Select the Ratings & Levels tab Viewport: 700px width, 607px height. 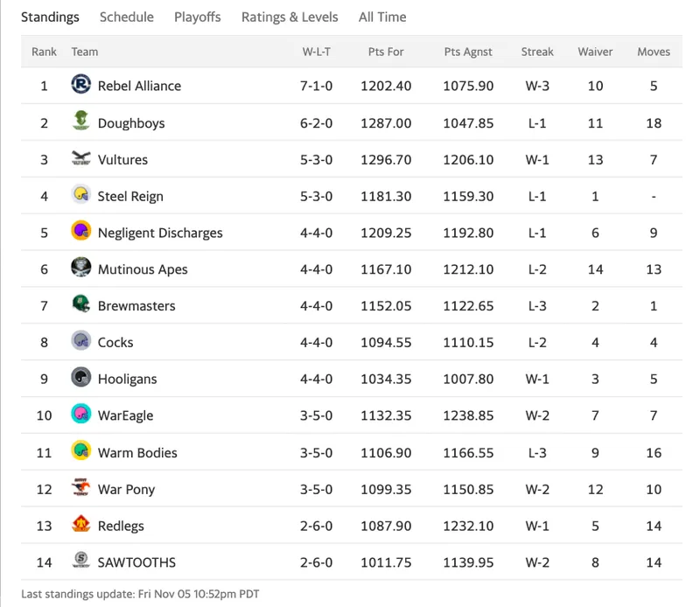point(290,17)
